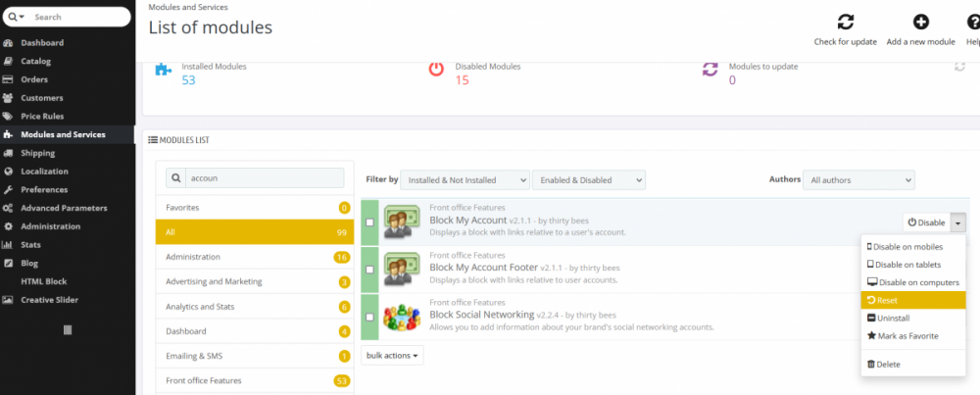Open the All authors dropdown
The width and height of the screenshot is (980, 395).
tap(857, 180)
